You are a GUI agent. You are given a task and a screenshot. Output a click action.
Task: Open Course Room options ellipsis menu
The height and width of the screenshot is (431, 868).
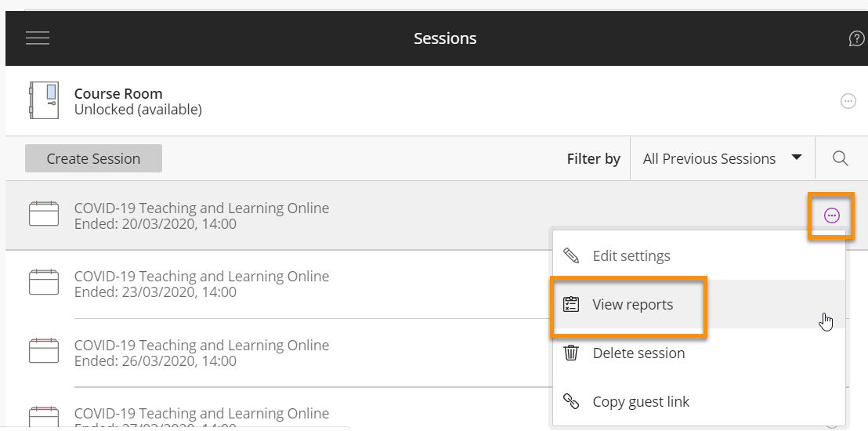coord(848,101)
